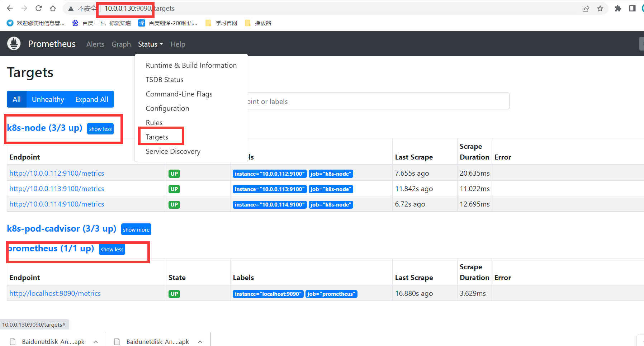Open http://10.0.0.112:9100/metrics endpoint
The image size is (644, 346).
57,173
